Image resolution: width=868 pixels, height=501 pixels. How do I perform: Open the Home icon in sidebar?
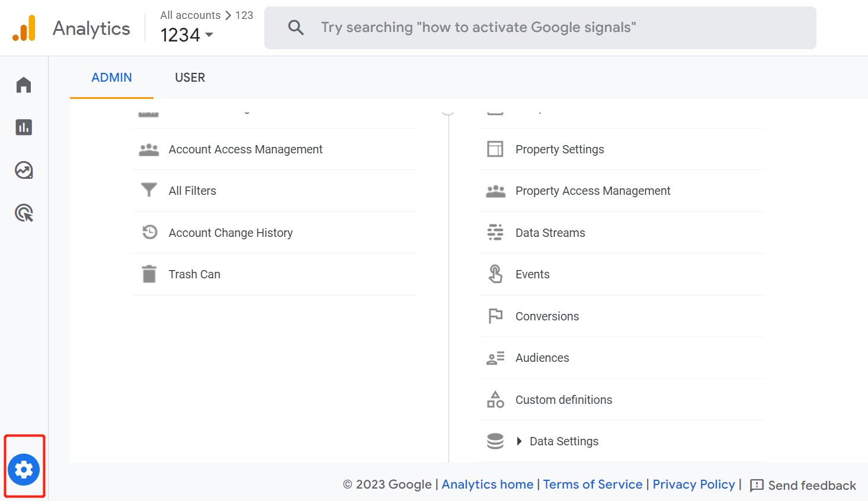tap(24, 85)
